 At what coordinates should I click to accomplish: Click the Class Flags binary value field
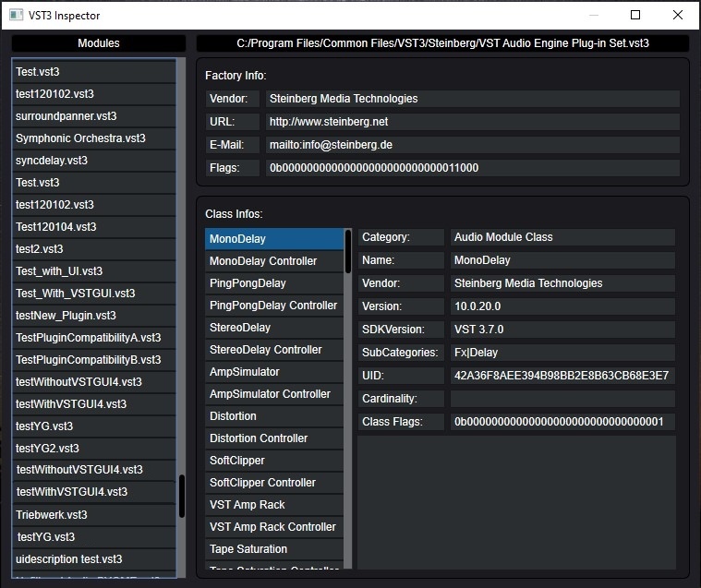click(x=562, y=422)
